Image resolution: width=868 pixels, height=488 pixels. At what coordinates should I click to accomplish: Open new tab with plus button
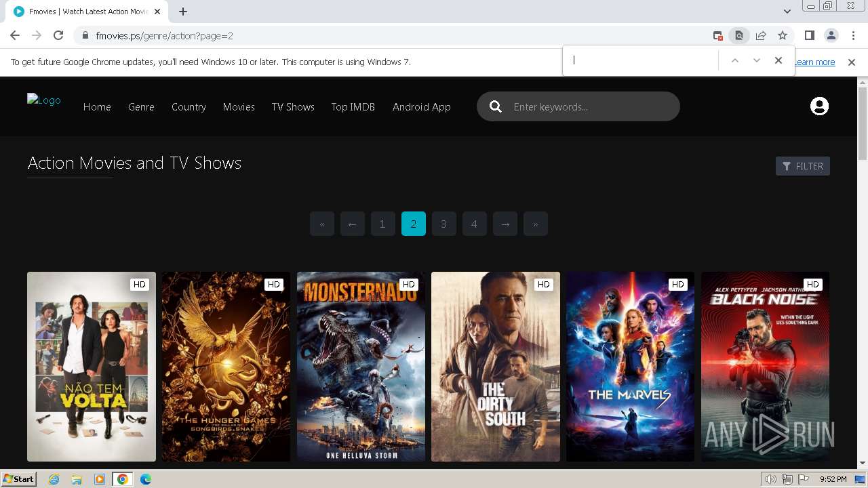pyautogui.click(x=183, y=12)
